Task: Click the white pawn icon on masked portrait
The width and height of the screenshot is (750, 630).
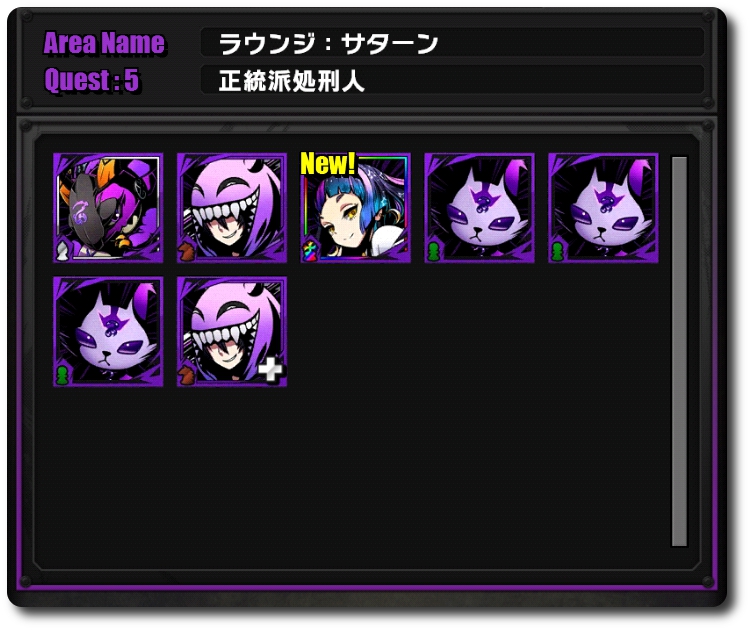Action: coord(64,251)
